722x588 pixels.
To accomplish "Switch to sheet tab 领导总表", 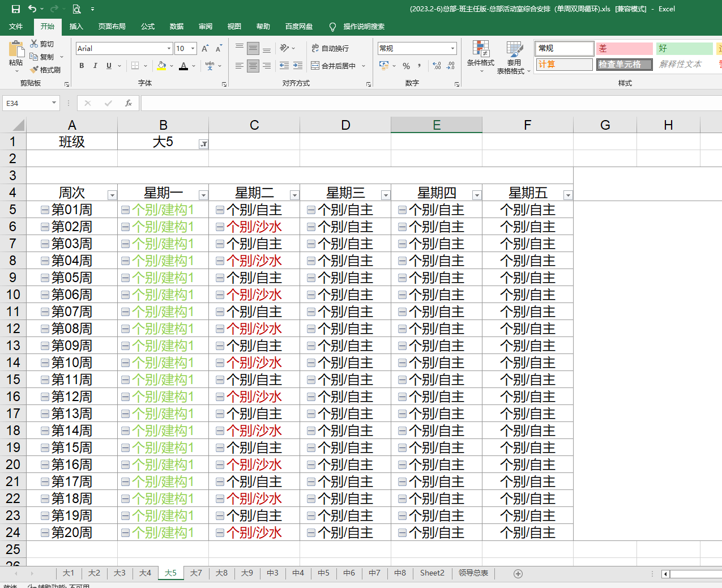I will pyautogui.click(x=473, y=573).
